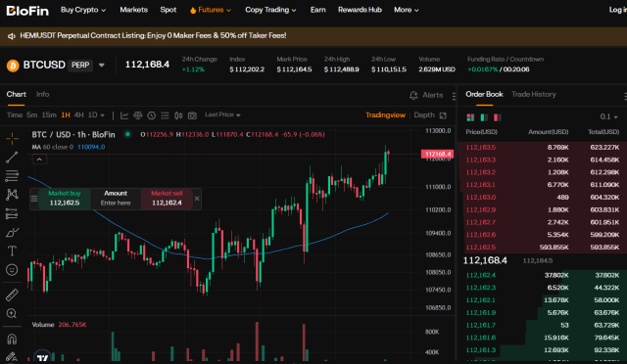
Task: Take a chart snapshot with camera icon
Action: tap(192, 115)
